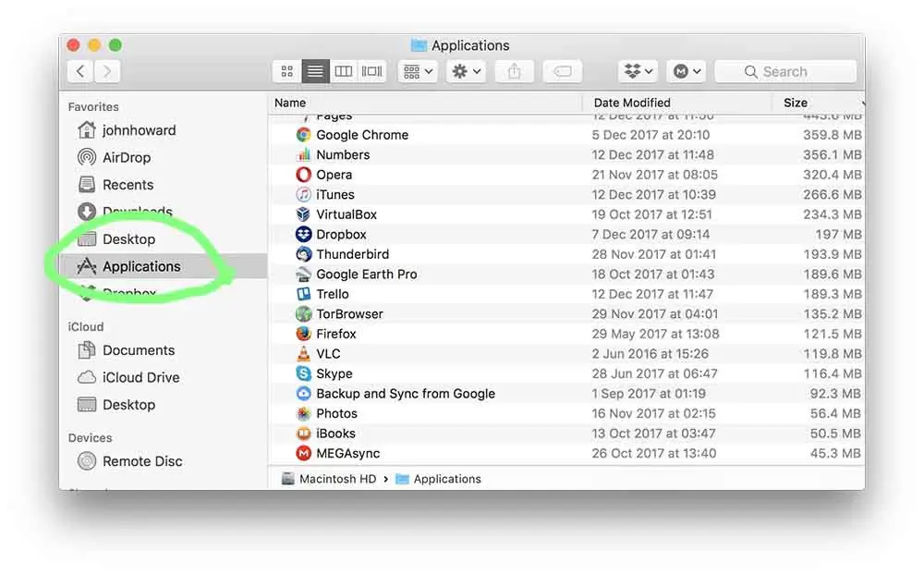Screen dimensions: 924x574
Task: Click the Edit Tags toolbar button
Action: click(562, 71)
